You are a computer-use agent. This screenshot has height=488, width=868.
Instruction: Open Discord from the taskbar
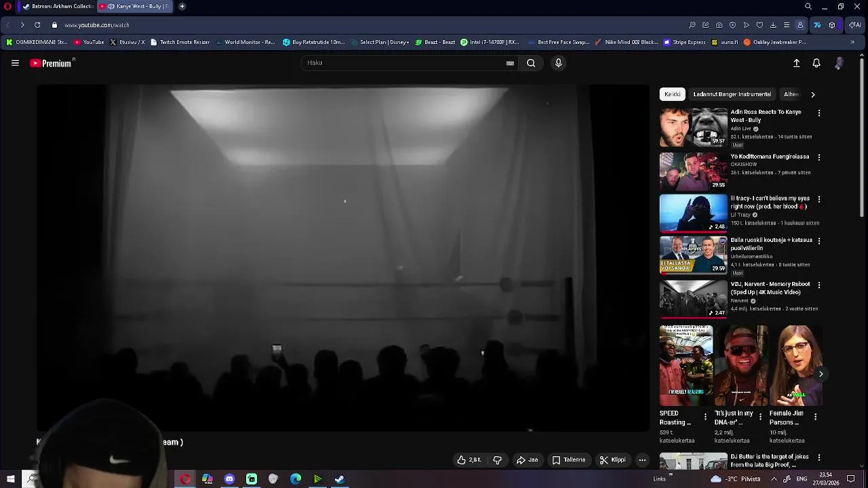click(x=229, y=479)
